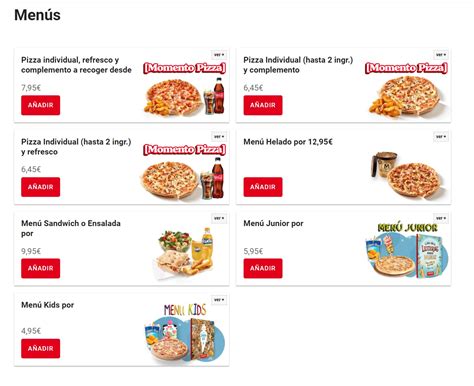474x386 pixels.
Task: Add Pizza Individual y complemento for 6,45€
Action: [x=263, y=105]
